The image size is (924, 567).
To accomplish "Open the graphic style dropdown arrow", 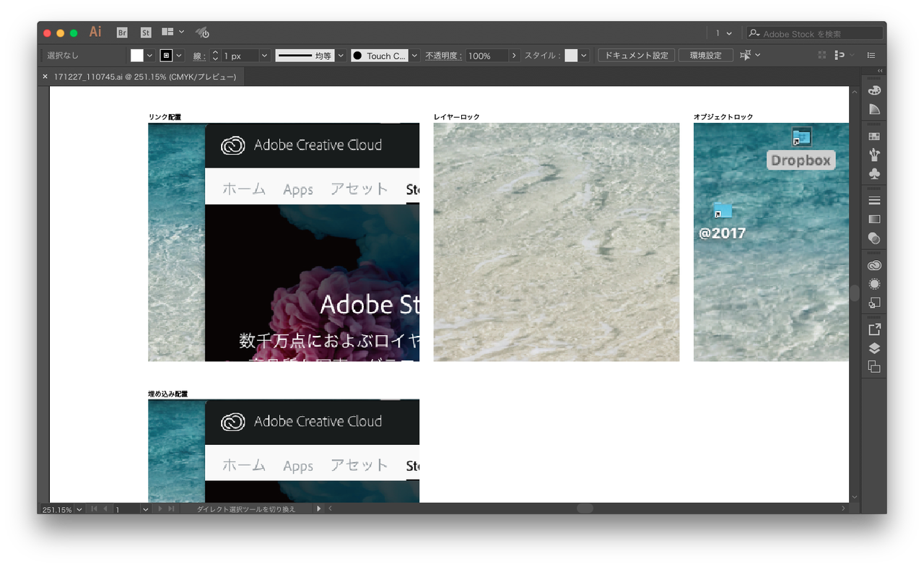I will pos(584,56).
